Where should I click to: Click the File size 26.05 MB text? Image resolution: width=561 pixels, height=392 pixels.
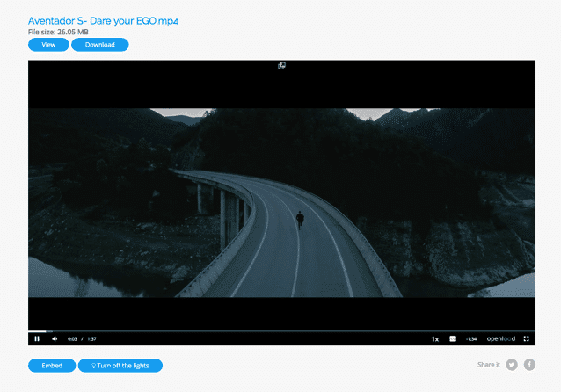[58, 32]
